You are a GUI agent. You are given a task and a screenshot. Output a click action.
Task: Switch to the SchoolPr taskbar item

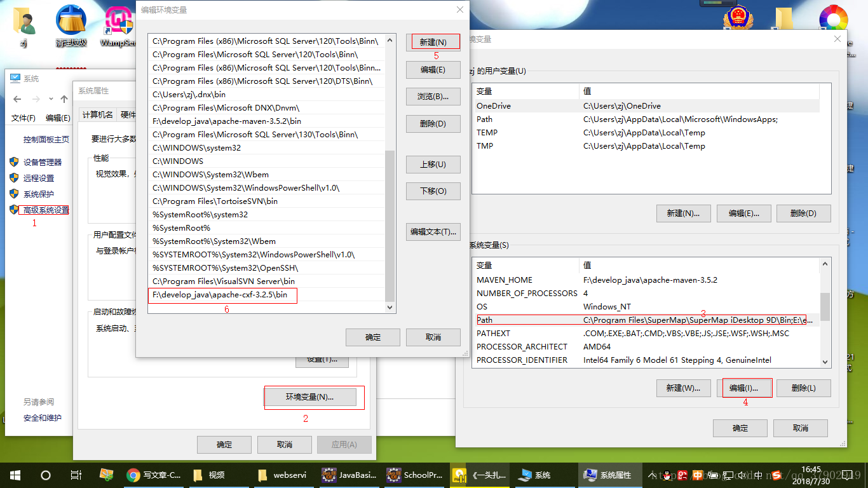pyautogui.click(x=414, y=475)
